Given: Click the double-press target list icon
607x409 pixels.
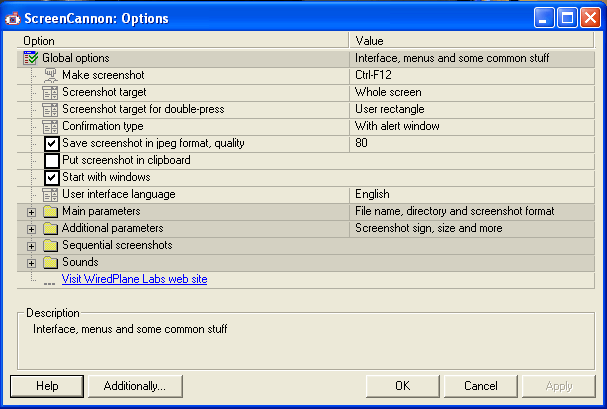Looking at the screenshot, I should (x=50, y=110).
